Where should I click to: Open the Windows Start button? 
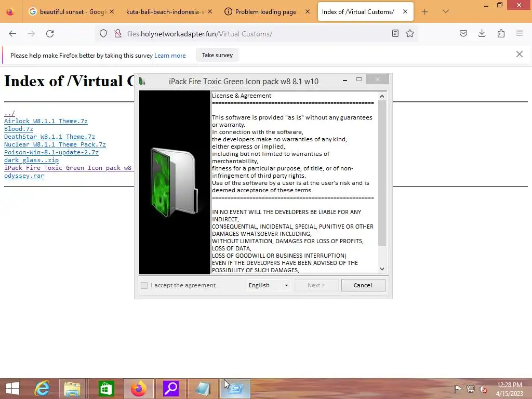12,389
